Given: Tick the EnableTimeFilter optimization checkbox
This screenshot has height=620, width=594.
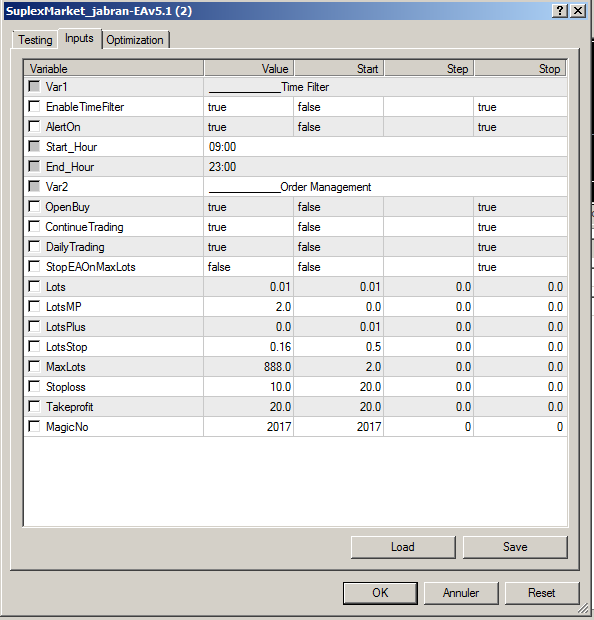Looking at the screenshot, I should tap(34, 106).
